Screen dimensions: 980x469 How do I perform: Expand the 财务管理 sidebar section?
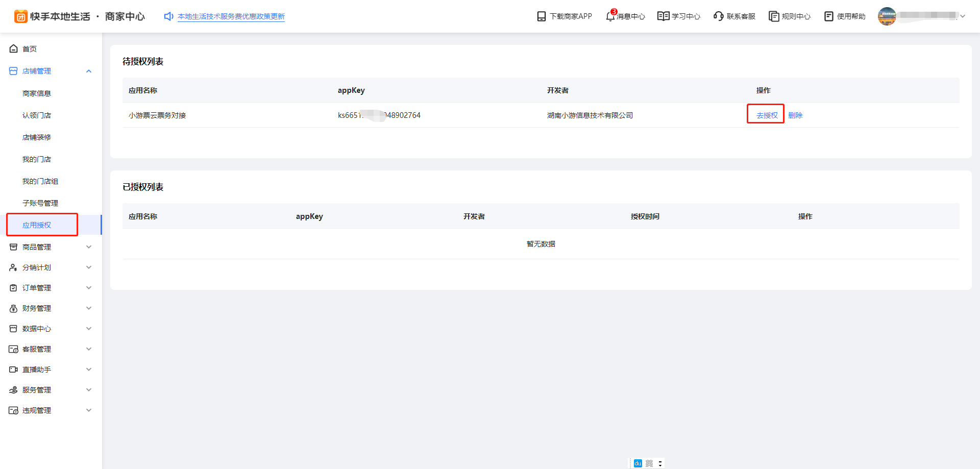point(37,308)
